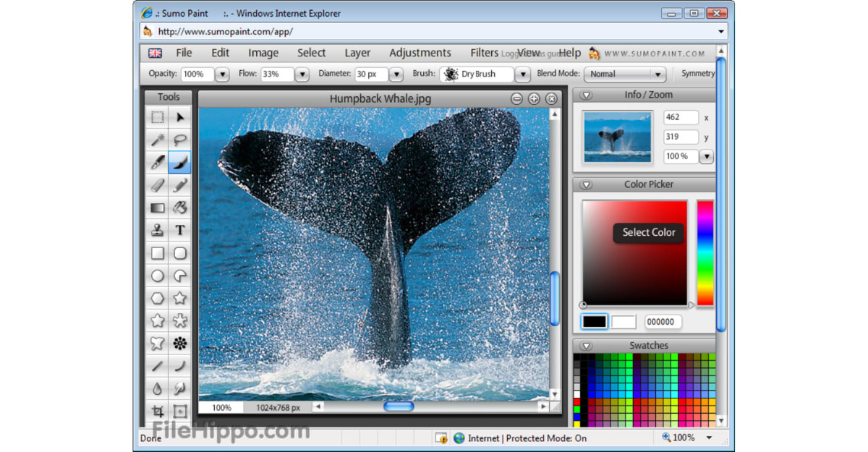The width and height of the screenshot is (868, 452).
Task: Open the Filters menu
Action: tap(484, 53)
